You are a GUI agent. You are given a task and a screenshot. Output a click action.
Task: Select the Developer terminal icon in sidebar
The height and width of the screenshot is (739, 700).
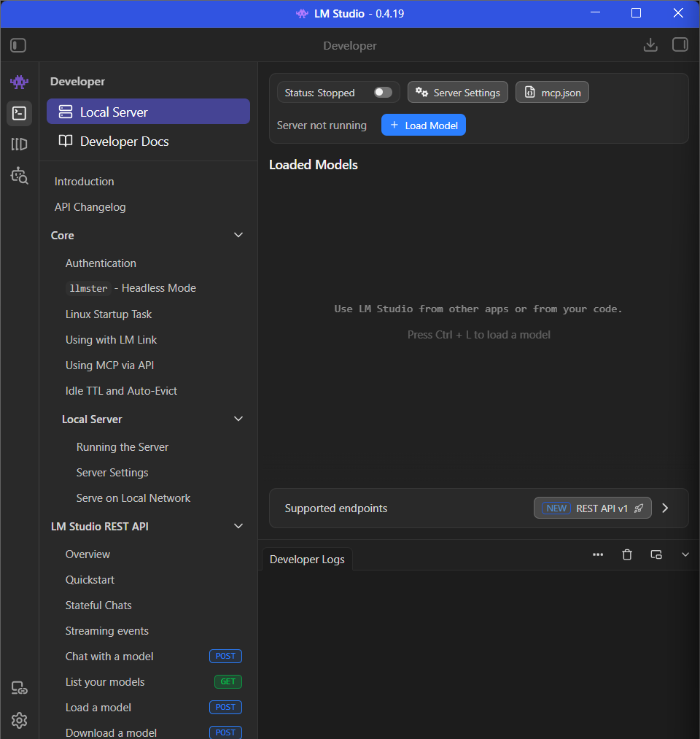point(19,113)
